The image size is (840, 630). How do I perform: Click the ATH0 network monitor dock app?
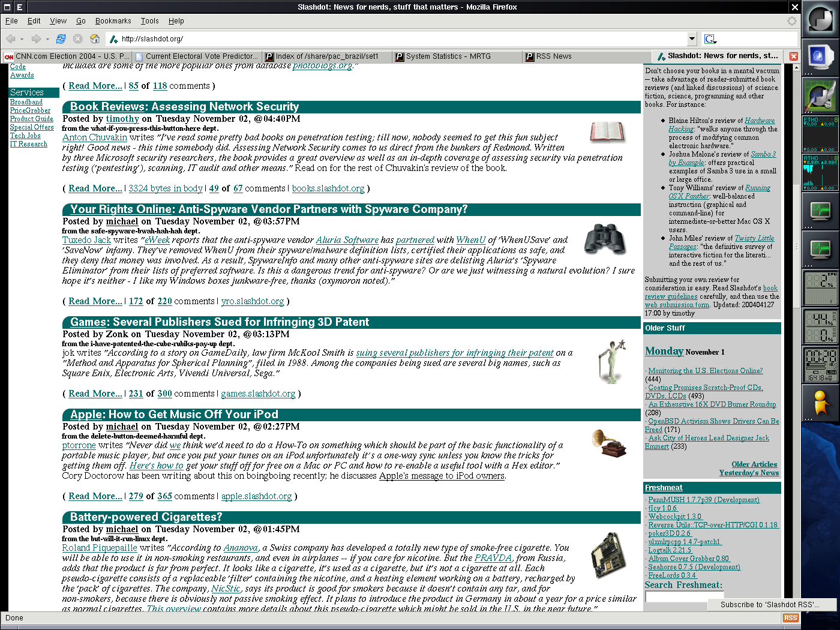820,173
